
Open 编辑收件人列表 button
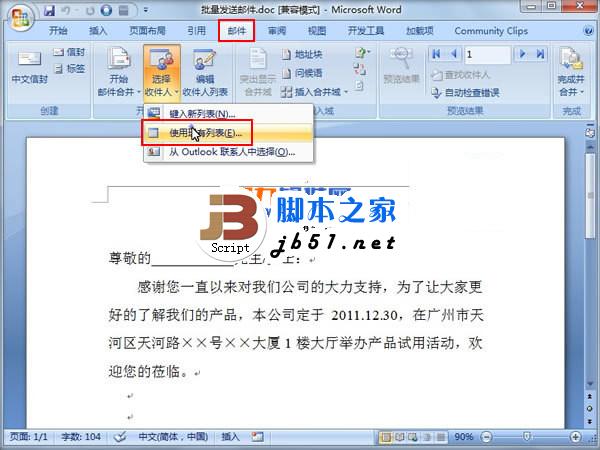click(x=205, y=71)
